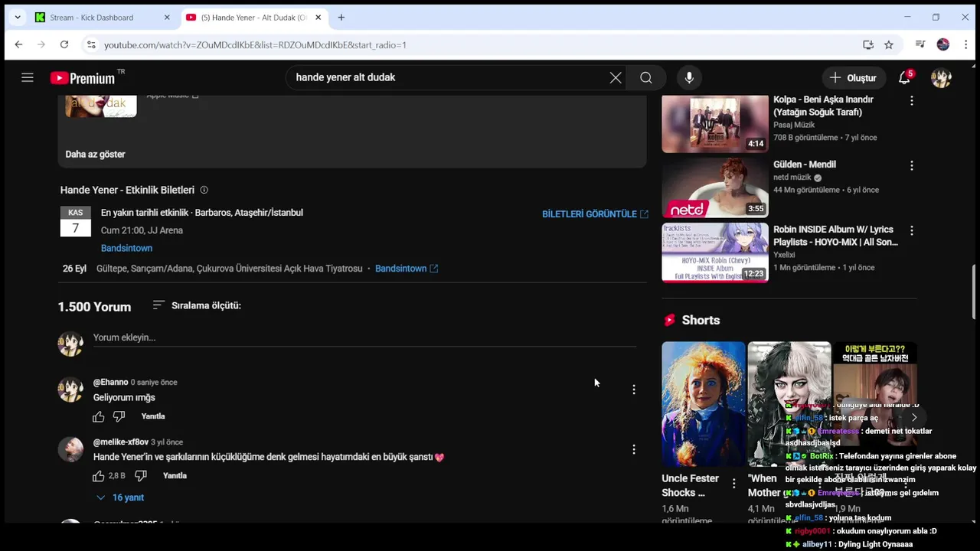Like the @Ehanno comment
The image size is (980, 551).
tap(99, 416)
